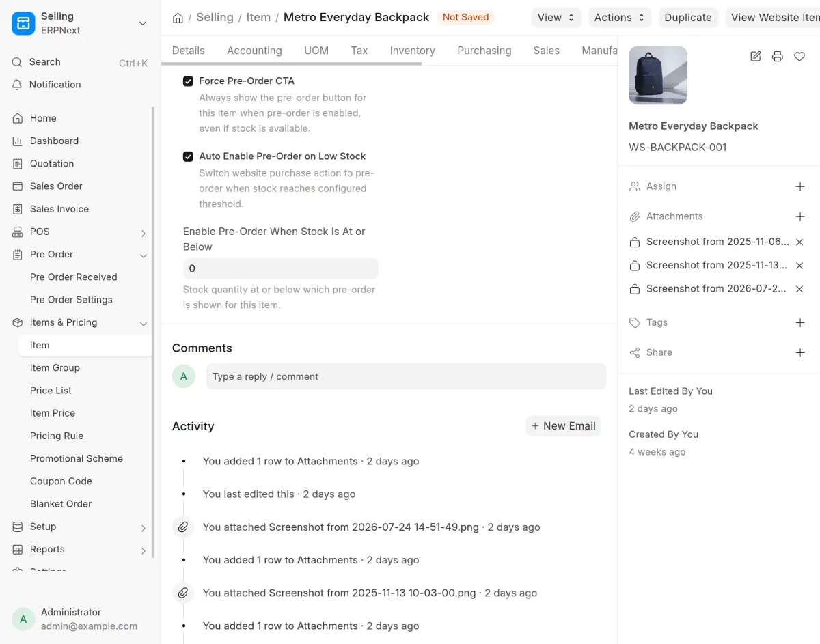Click the pre-order stock threshold field
820x644 pixels.
(x=280, y=268)
